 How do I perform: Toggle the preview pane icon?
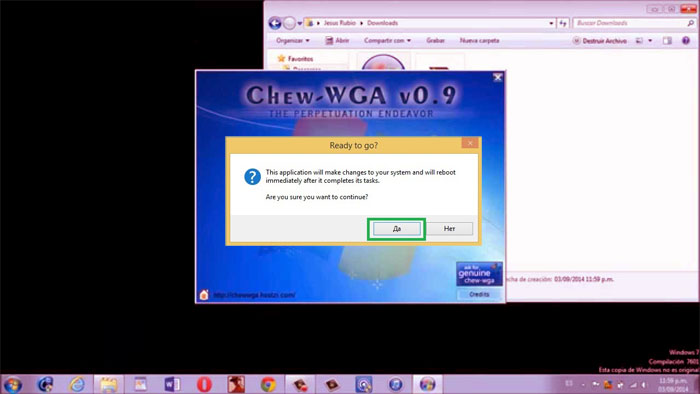point(667,41)
